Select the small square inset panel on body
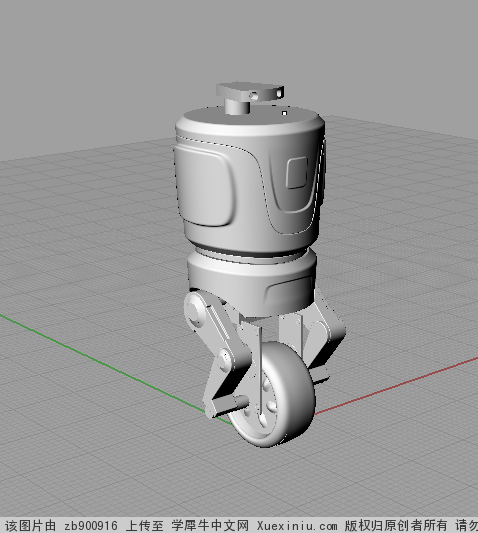Image resolution: width=478 pixels, height=533 pixels. [x=297, y=172]
